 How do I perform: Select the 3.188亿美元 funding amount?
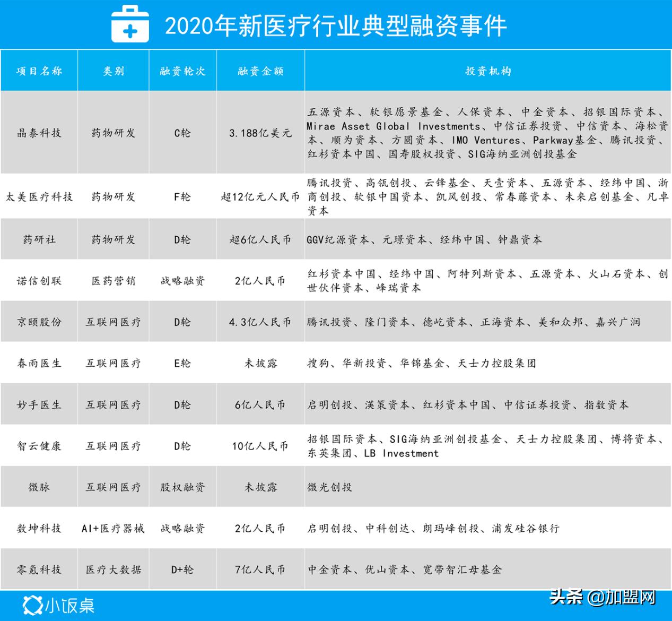pyautogui.click(x=260, y=133)
